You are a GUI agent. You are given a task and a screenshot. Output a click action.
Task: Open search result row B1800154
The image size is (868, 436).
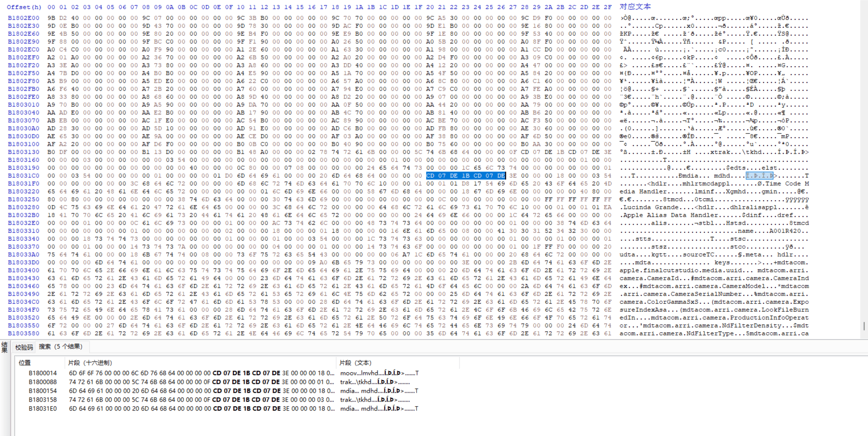(x=42, y=391)
